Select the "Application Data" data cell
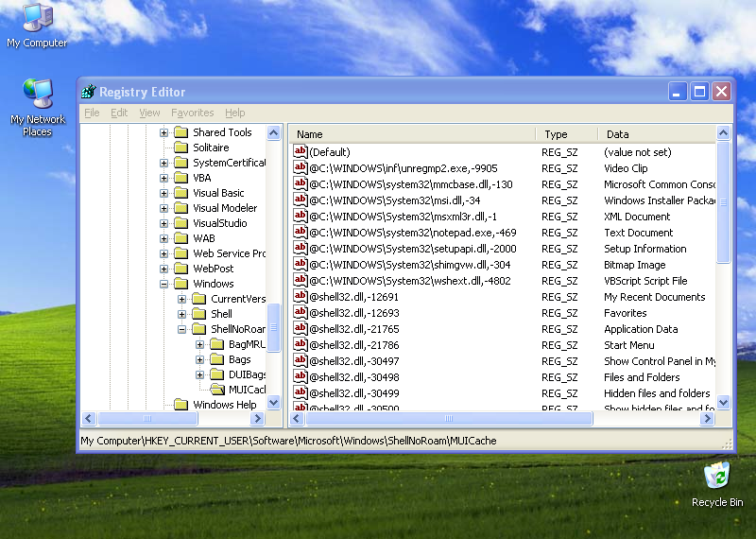Viewport: 756px width, 539px height. tap(641, 329)
